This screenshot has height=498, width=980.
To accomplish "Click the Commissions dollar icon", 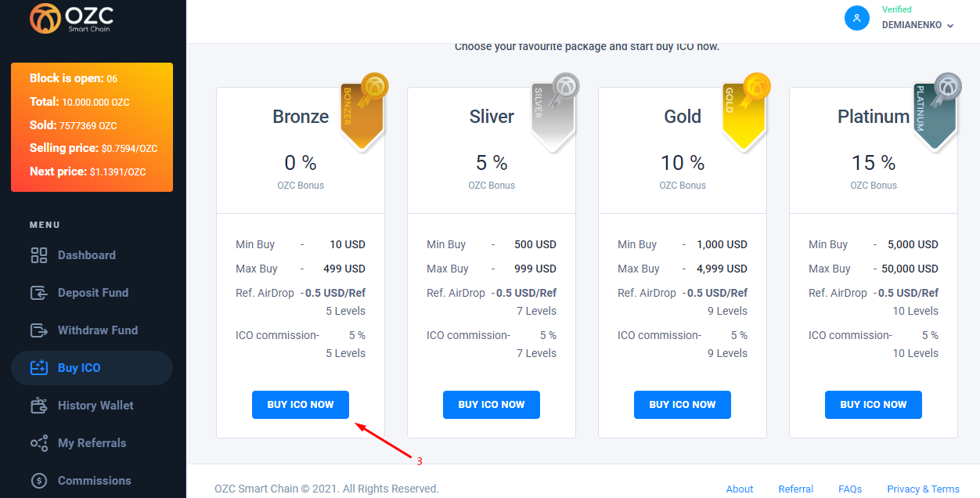I will point(39,481).
